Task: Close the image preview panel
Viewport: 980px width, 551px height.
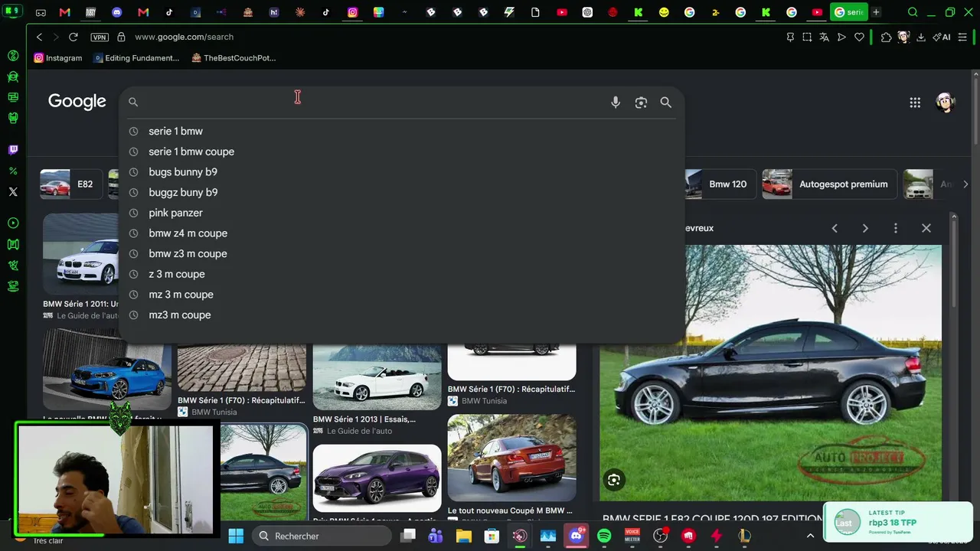Action: coord(926,228)
